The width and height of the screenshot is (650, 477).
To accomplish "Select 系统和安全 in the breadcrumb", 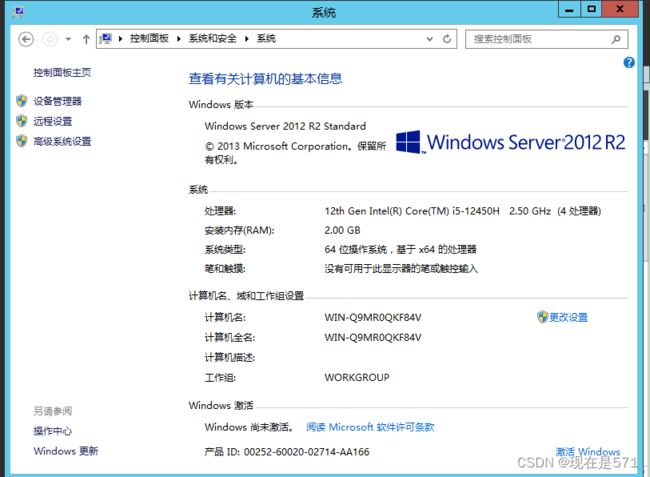I will click(213, 39).
